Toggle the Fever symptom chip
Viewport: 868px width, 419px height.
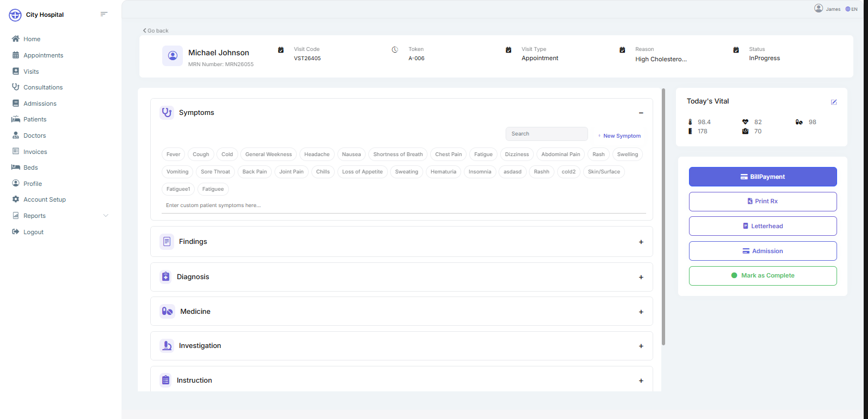(x=173, y=154)
